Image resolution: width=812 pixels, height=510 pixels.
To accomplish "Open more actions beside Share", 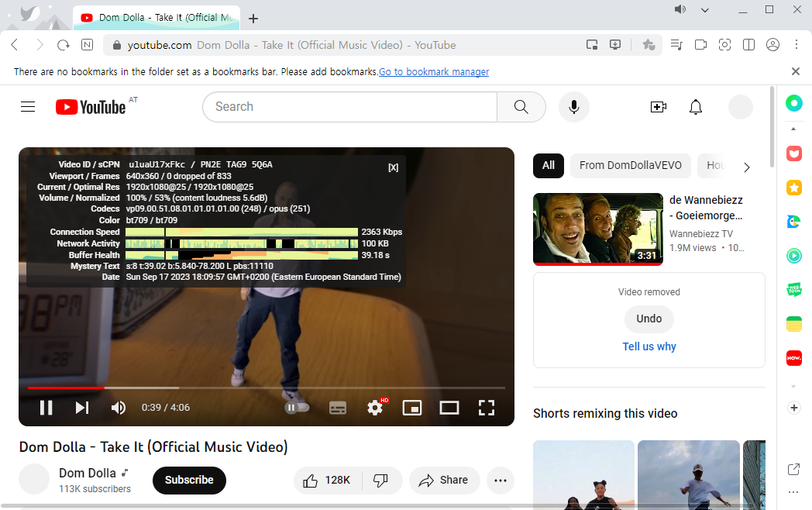I will coord(501,481).
